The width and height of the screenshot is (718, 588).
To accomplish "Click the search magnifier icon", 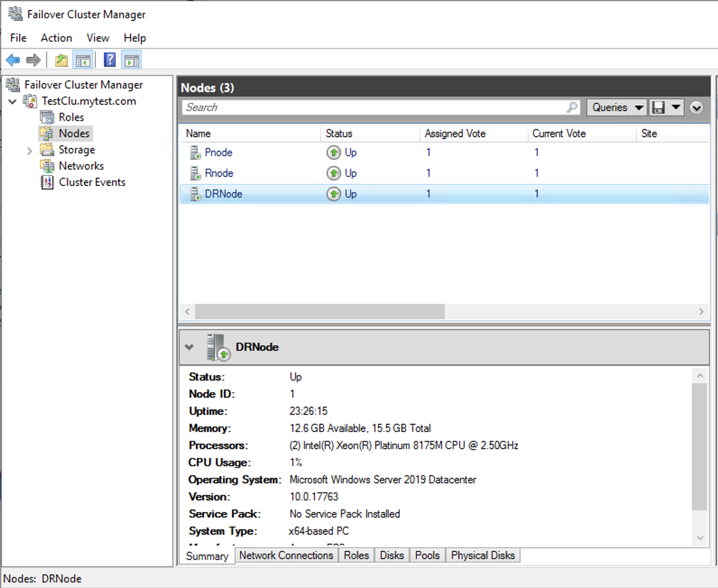I will click(x=572, y=107).
